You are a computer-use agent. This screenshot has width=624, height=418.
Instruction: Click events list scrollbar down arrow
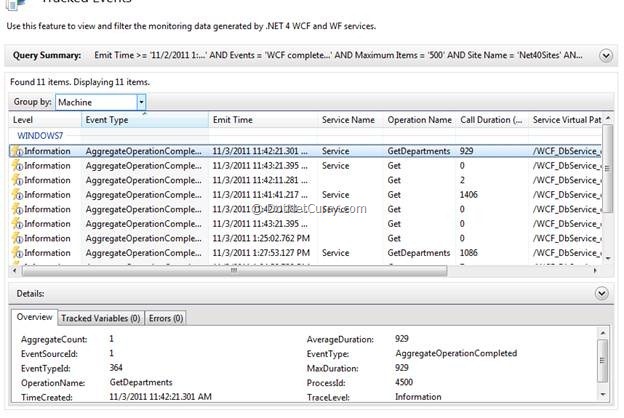coord(608,259)
